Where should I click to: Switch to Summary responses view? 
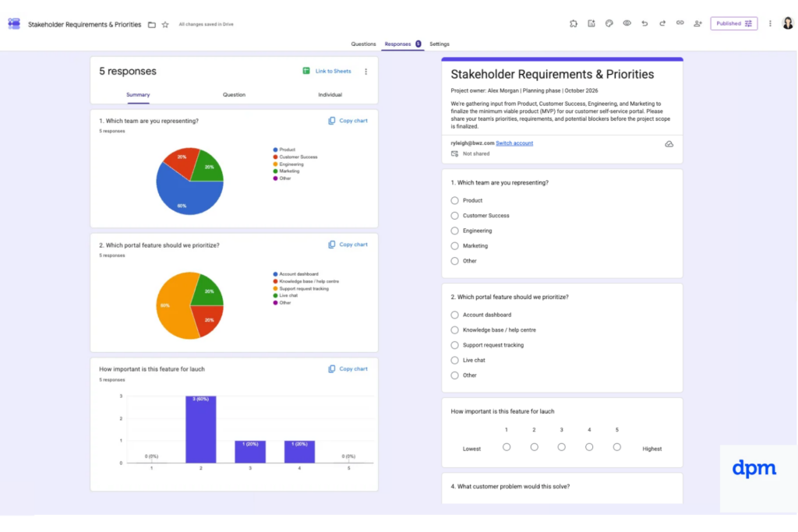point(138,94)
